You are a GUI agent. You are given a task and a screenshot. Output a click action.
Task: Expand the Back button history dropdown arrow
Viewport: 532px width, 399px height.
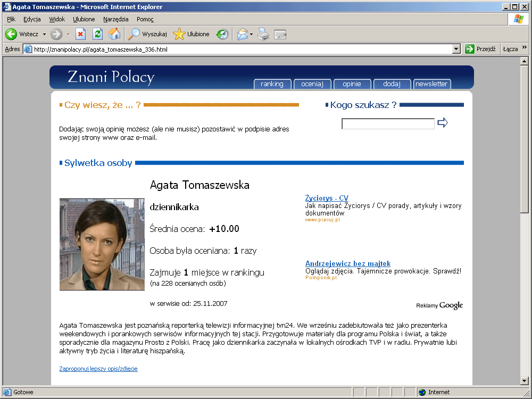[x=44, y=34]
